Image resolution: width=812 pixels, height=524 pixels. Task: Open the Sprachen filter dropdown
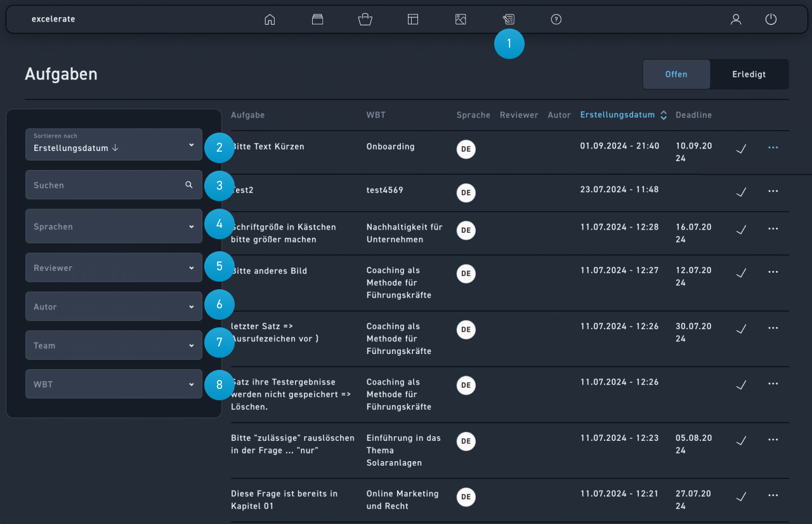tap(114, 226)
